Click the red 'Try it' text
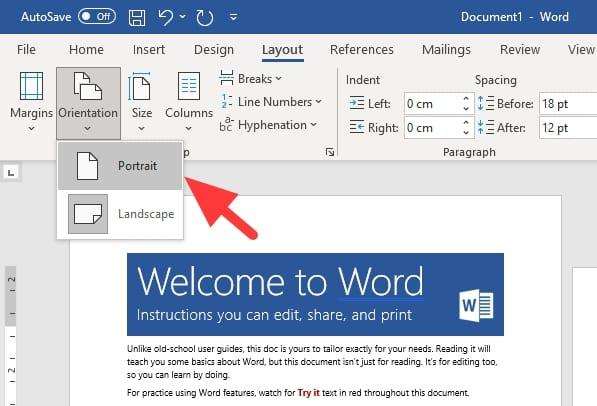Screen dimensions: 597x406 click(308, 393)
